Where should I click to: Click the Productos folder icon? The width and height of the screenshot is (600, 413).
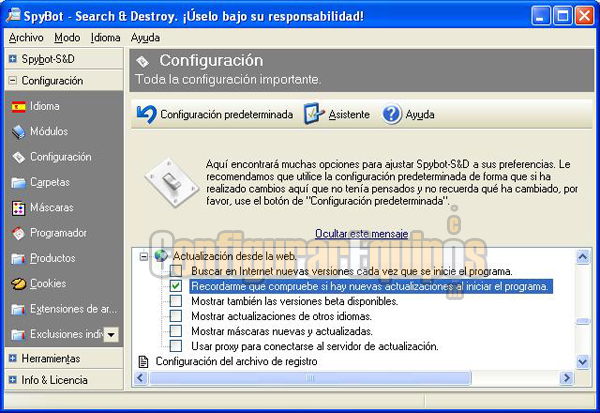pos(18,258)
